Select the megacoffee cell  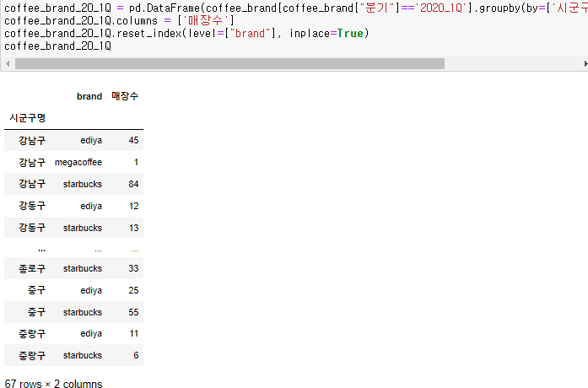78,162
